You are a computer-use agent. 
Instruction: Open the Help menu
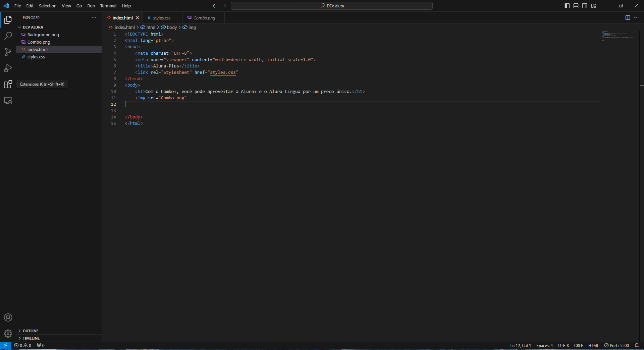point(126,6)
